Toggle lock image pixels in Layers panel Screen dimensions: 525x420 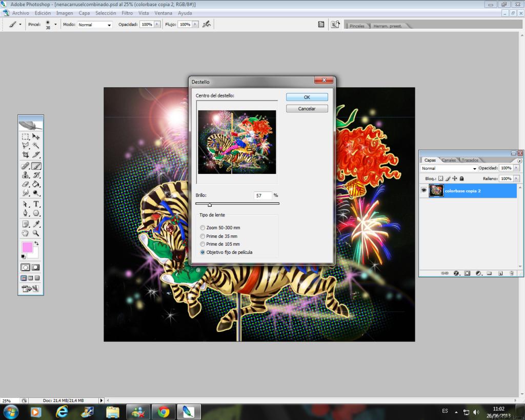point(448,178)
